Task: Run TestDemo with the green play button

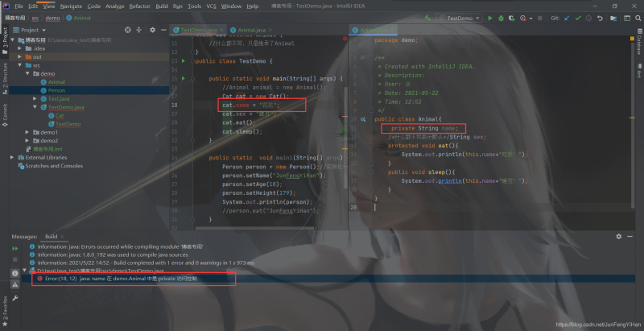Action: 490,18
